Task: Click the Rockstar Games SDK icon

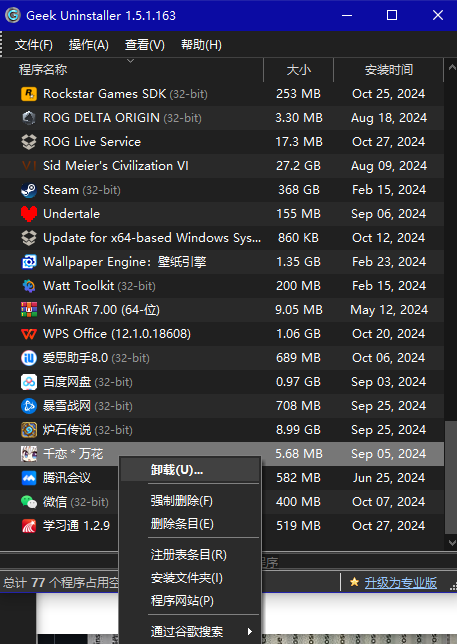Action: point(29,94)
